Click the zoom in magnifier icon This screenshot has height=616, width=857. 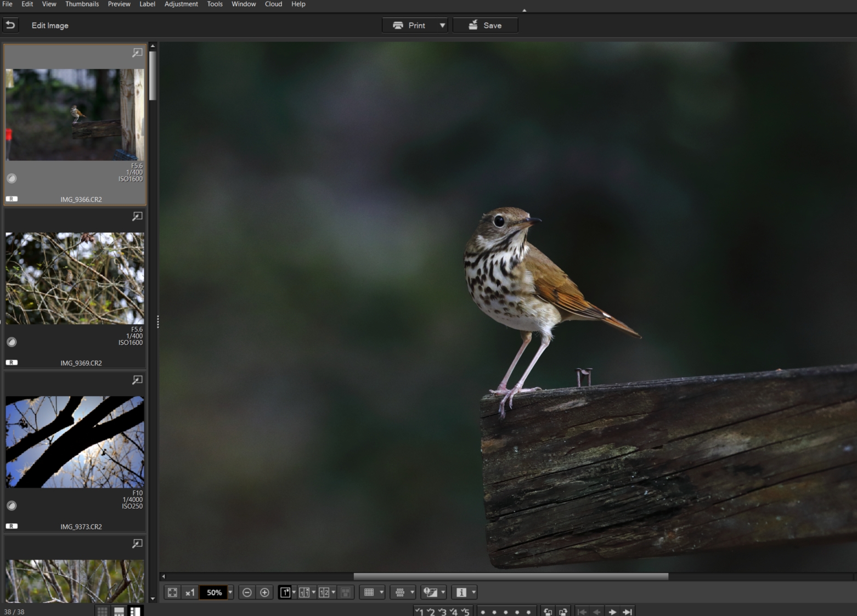264,592
